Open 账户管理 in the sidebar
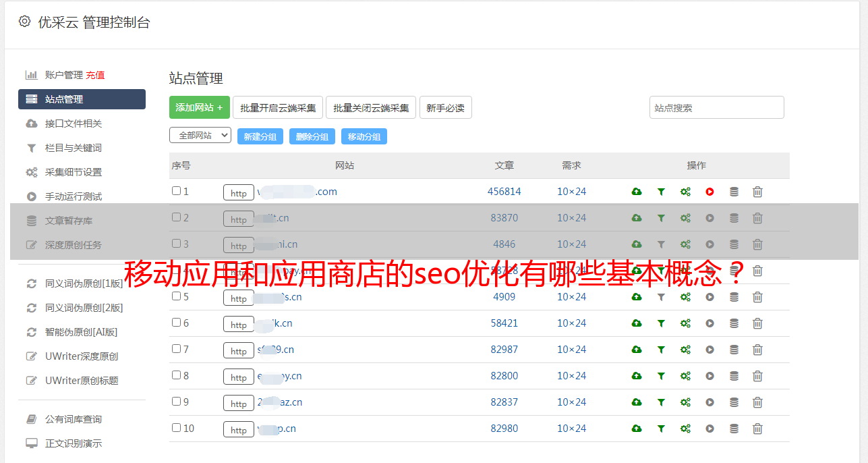868x463 pixels. (64, 75)
